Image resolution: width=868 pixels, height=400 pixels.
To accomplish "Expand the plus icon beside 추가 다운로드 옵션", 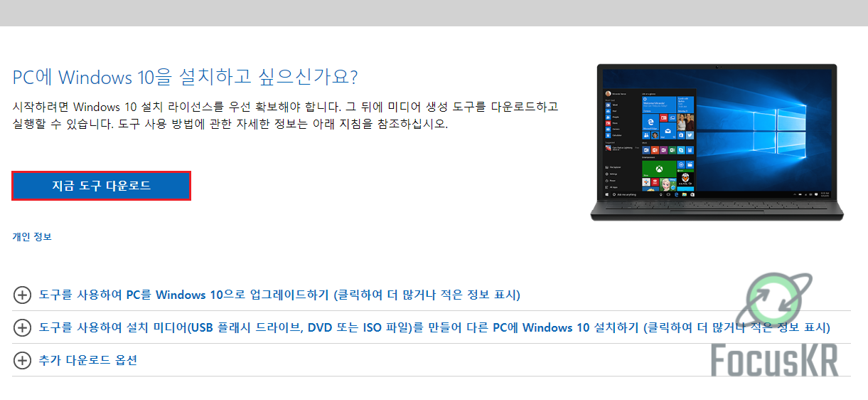I will point(23,360).
